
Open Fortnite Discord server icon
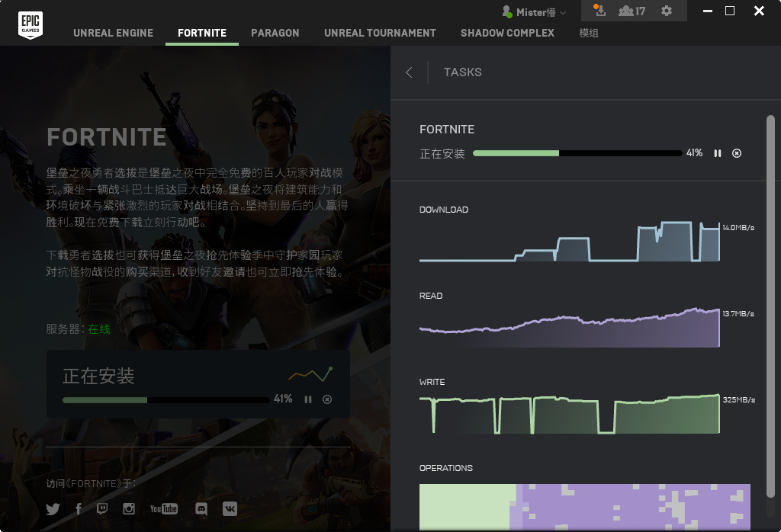point(201,508)
